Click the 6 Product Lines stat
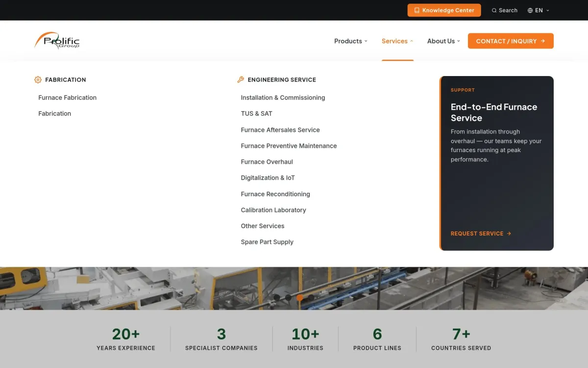 [x=377, y=339]
